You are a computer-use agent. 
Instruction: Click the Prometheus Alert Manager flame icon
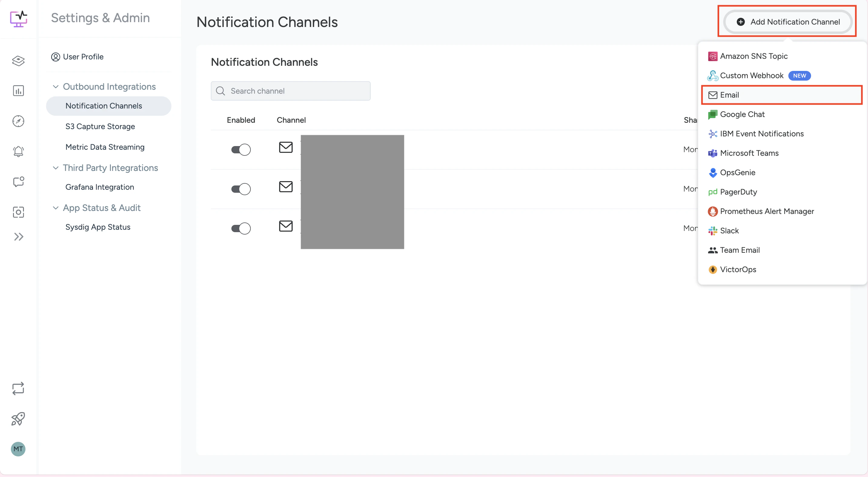pos(713,211)
